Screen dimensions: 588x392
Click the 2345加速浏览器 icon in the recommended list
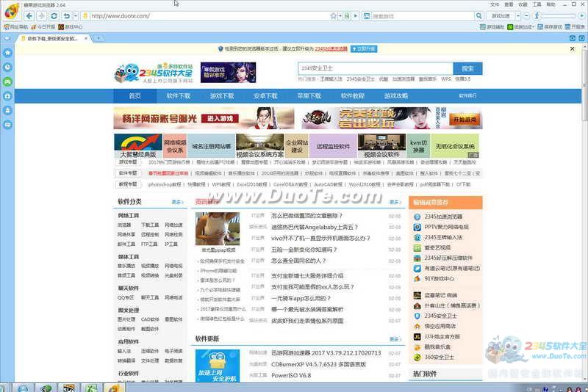click(x=417, y=217)
